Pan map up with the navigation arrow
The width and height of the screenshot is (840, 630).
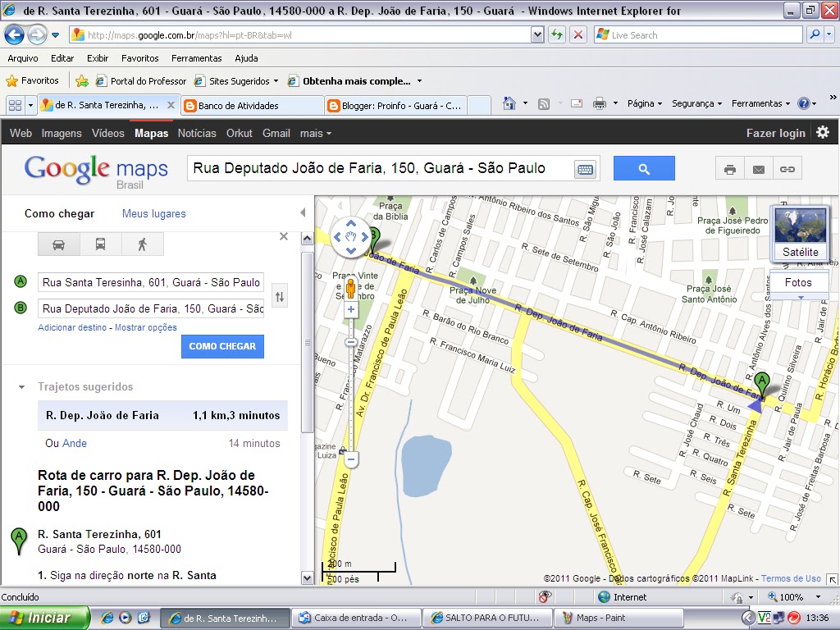[351, 223]
